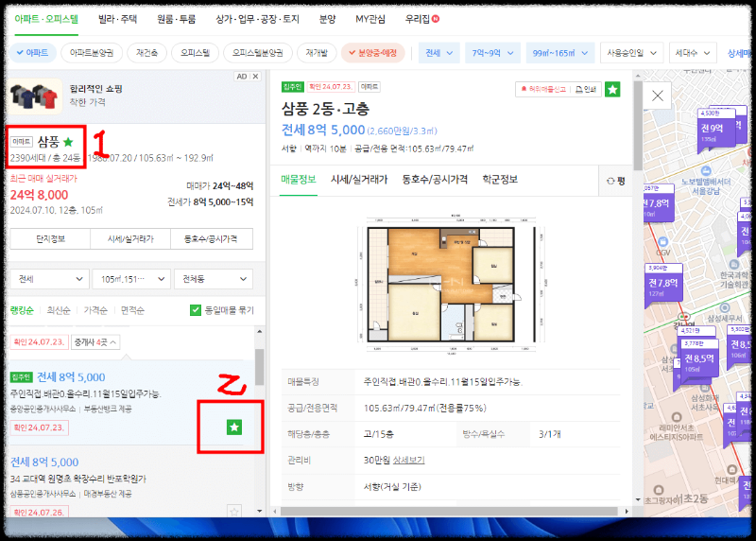Sort listings by 랭킹순
756x541 pixels.
pos(22,310)
